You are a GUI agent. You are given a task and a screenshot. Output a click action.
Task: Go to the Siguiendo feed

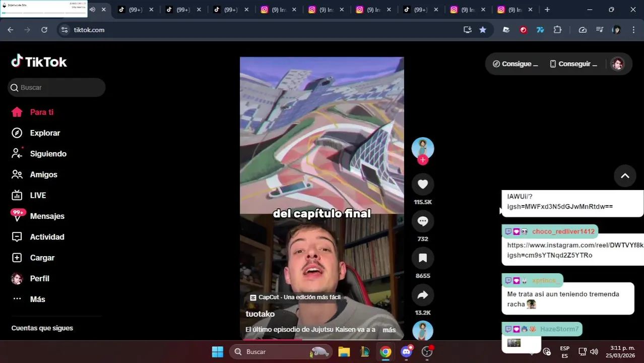pyautogui.click(x=39, y=154)
